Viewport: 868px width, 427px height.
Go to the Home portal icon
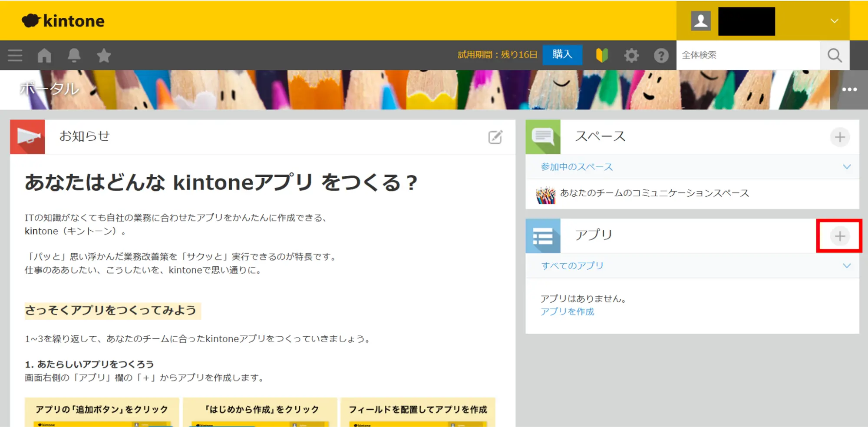[44, 56]
